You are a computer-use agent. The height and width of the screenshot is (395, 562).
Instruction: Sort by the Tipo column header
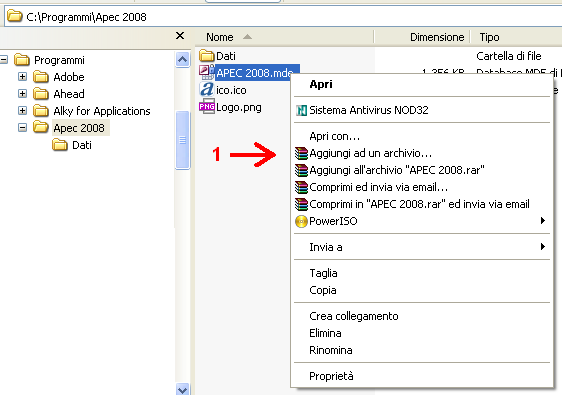516,37
